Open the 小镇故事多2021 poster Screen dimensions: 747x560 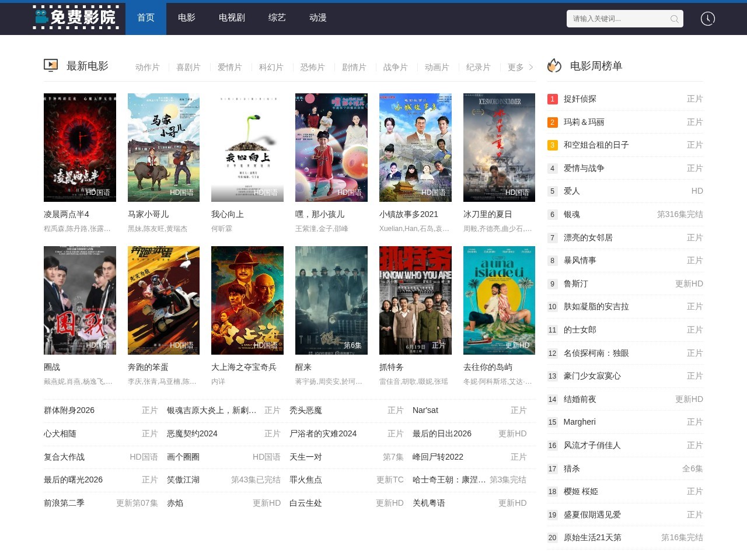tap(416, 148)
